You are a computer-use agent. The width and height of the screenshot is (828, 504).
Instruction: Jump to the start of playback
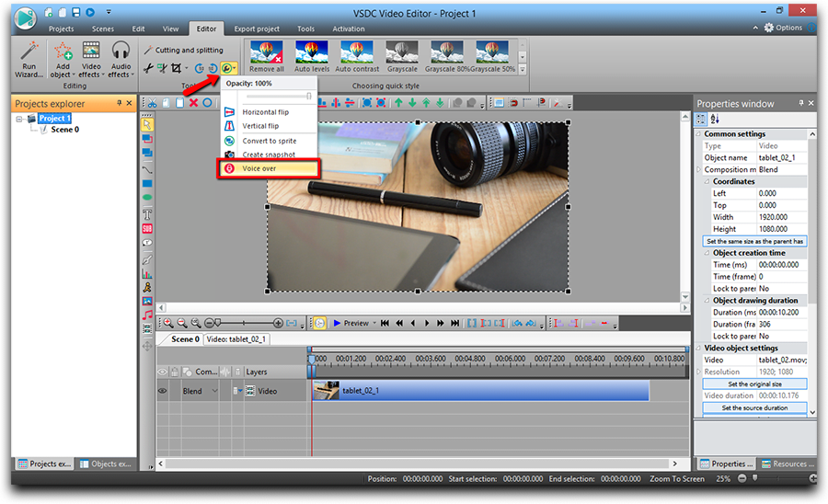pos(385,323)
